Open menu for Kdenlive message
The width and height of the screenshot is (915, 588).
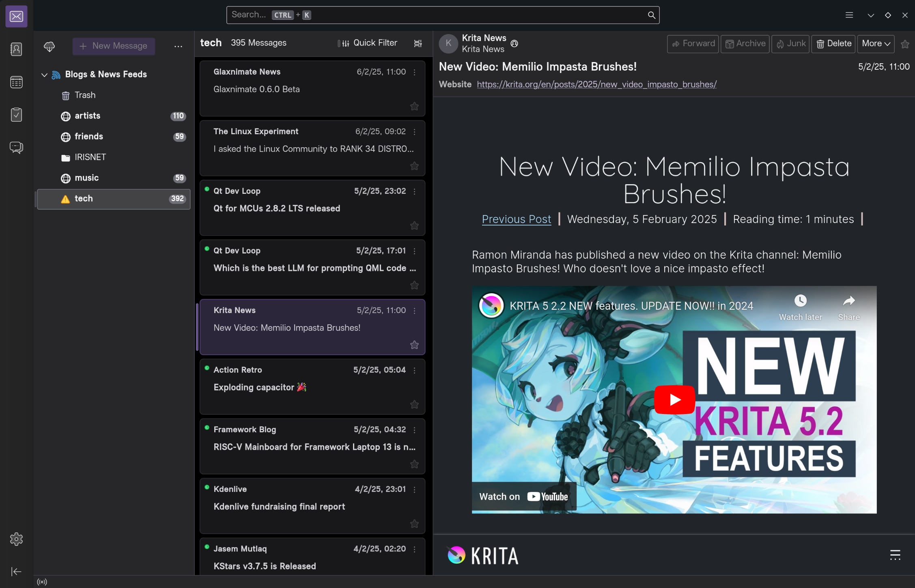(414, 489)
